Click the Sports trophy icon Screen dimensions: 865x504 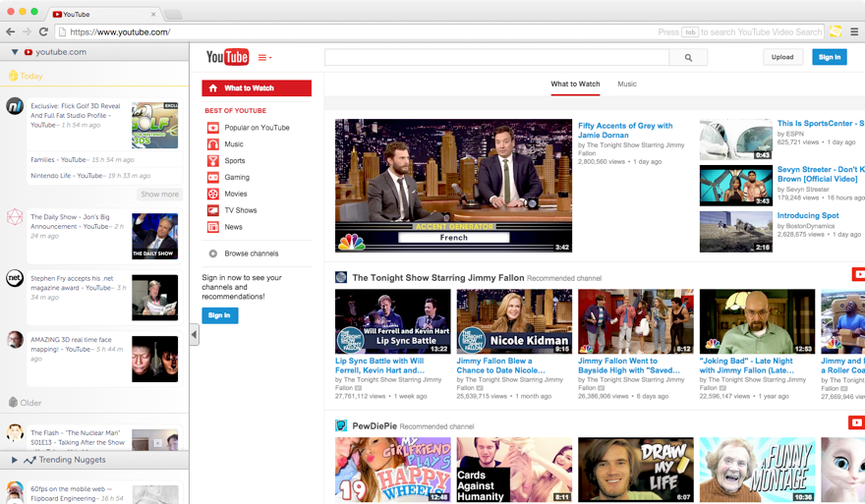[x=213, y=161]
